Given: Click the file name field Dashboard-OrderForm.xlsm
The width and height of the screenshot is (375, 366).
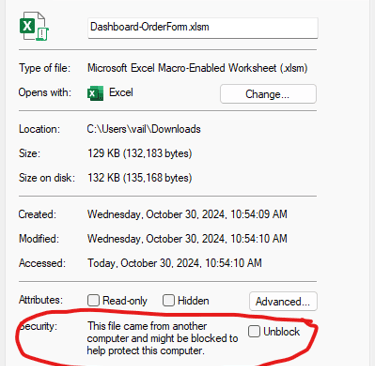Looking at the screenshot, I should pos(203,27).
